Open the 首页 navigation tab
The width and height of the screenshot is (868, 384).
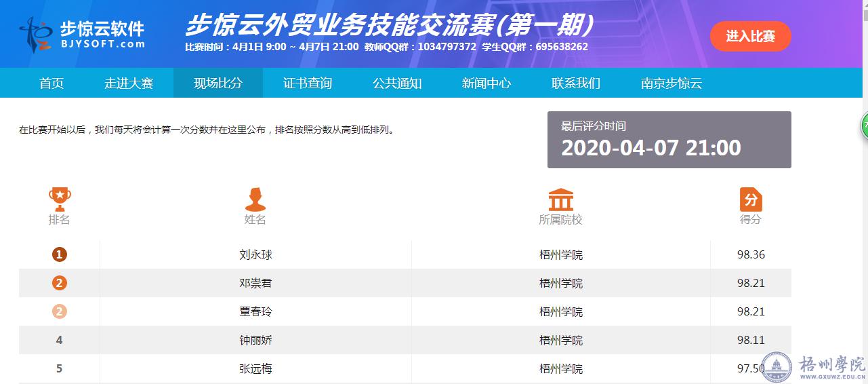(x=51, y=83)
